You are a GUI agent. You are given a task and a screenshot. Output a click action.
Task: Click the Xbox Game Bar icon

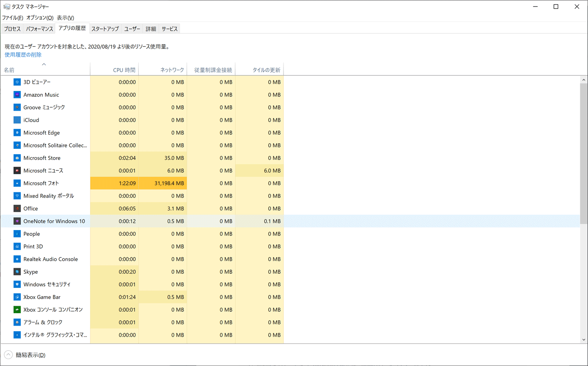coord(17,297)
